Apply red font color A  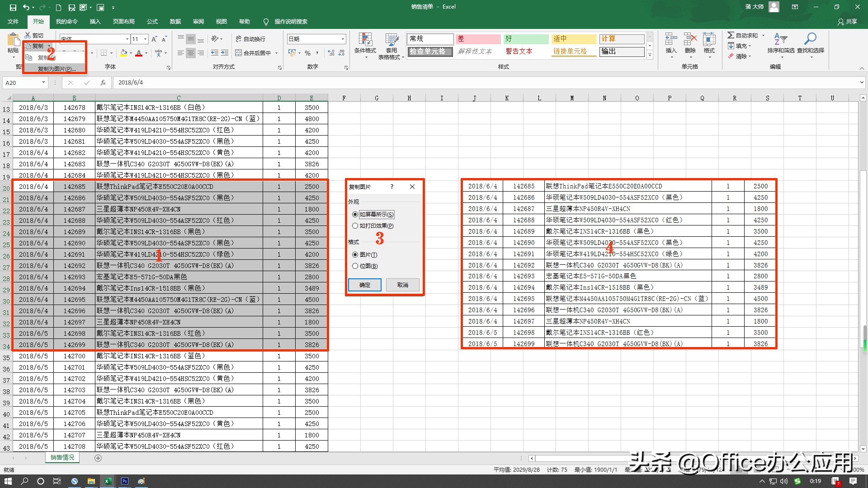point(139,53)
